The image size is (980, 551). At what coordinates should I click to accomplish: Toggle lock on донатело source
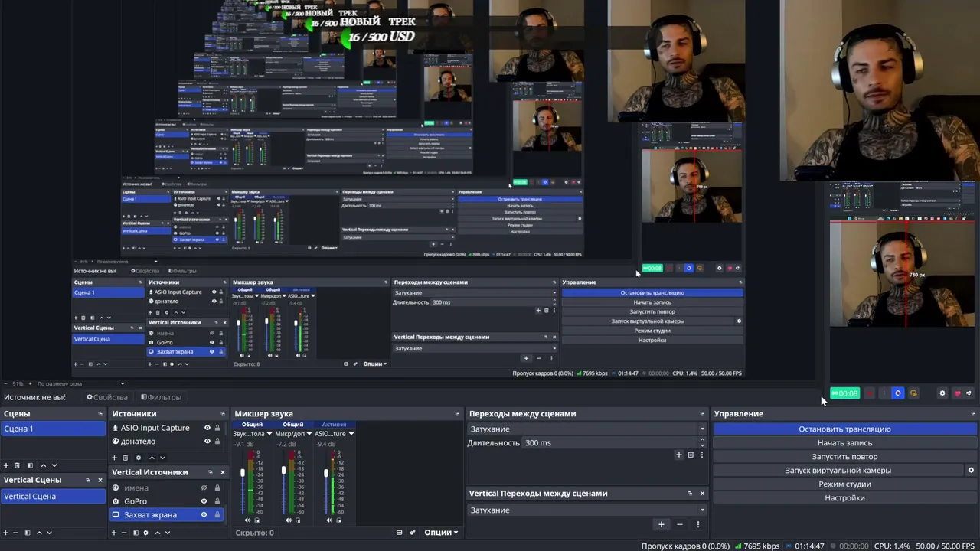pos(217,442)
